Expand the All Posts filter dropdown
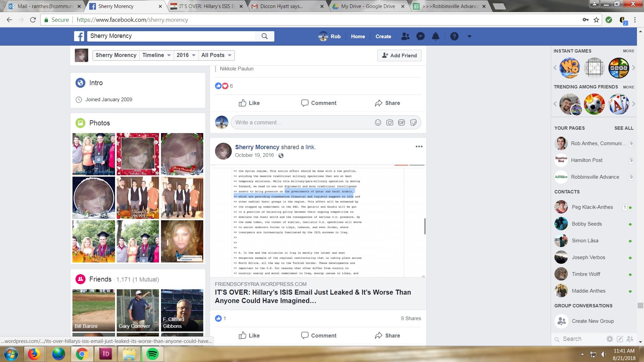 (x=216, y=55)
